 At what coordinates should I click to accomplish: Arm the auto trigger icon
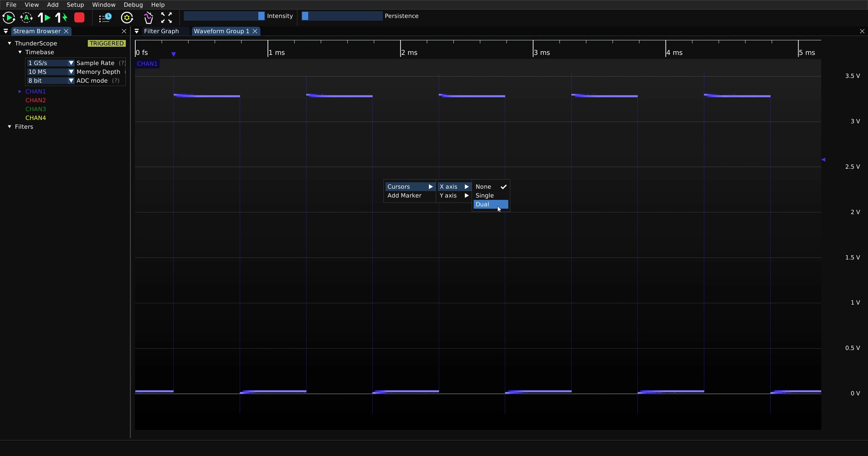pyautogui.click(x=26, y=18)
